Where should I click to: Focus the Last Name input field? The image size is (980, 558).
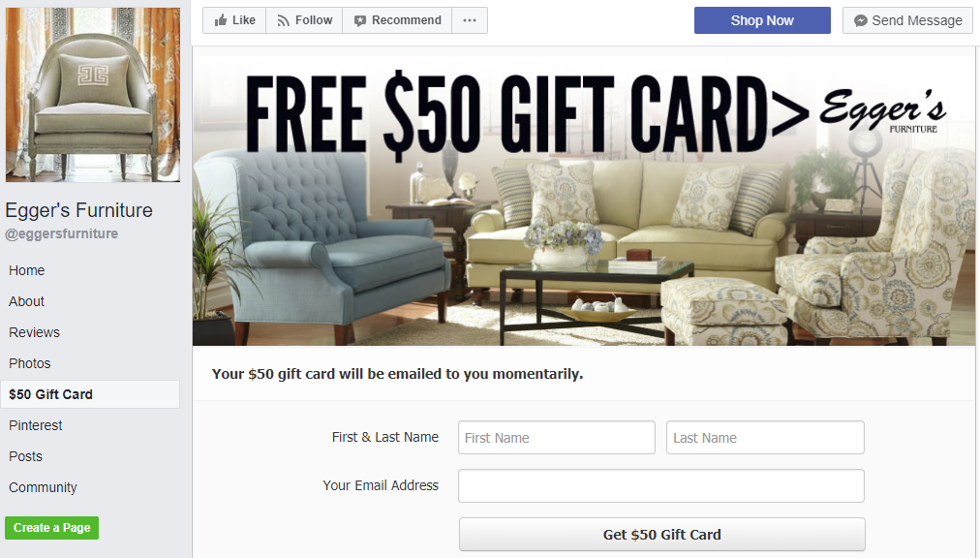(x=765, y=437)
